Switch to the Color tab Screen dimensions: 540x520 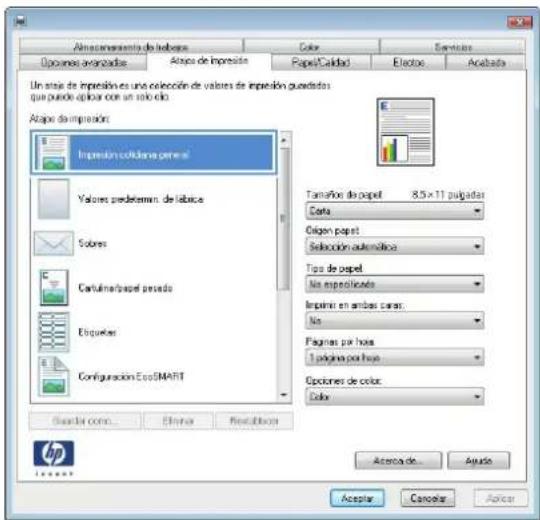pyautogui.click(x=311, y=47)
